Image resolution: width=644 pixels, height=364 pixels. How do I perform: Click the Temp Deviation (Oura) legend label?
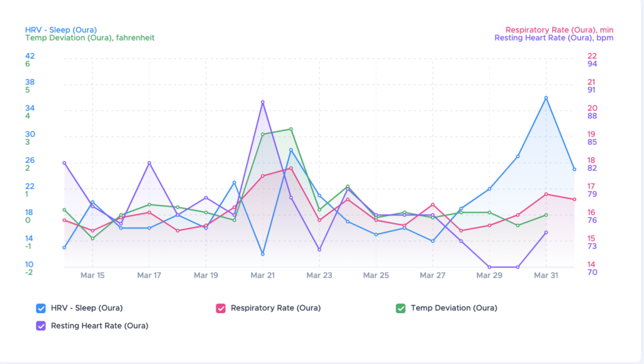pos(454,308)
